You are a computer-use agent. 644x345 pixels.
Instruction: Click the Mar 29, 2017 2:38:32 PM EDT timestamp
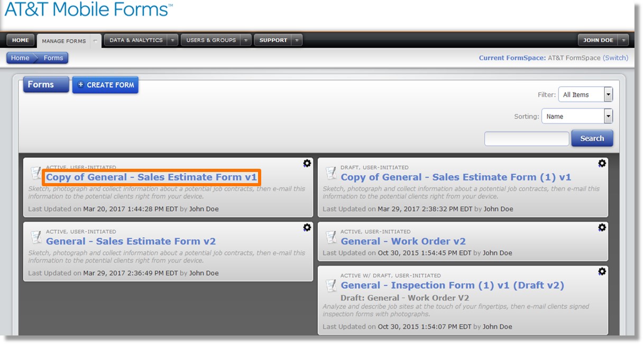425,209
